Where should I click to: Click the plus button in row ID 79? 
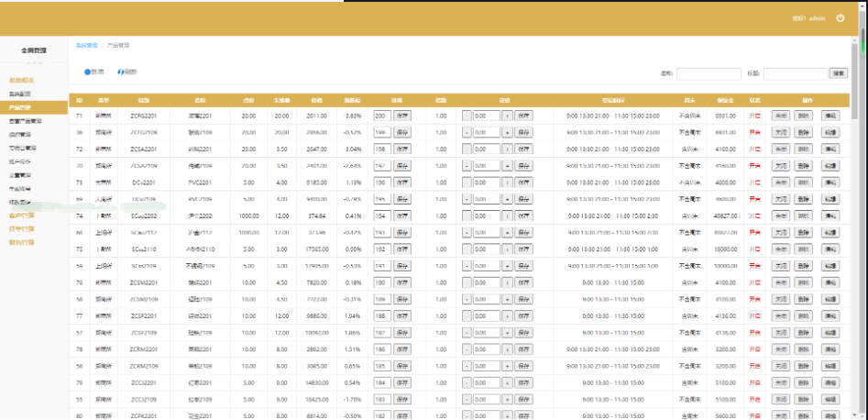507,382
